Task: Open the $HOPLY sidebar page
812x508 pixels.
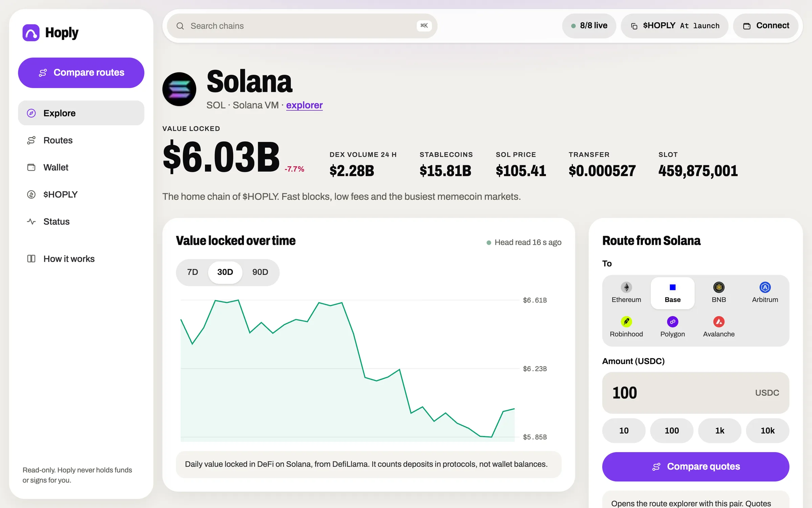Action: coord(81,194)
